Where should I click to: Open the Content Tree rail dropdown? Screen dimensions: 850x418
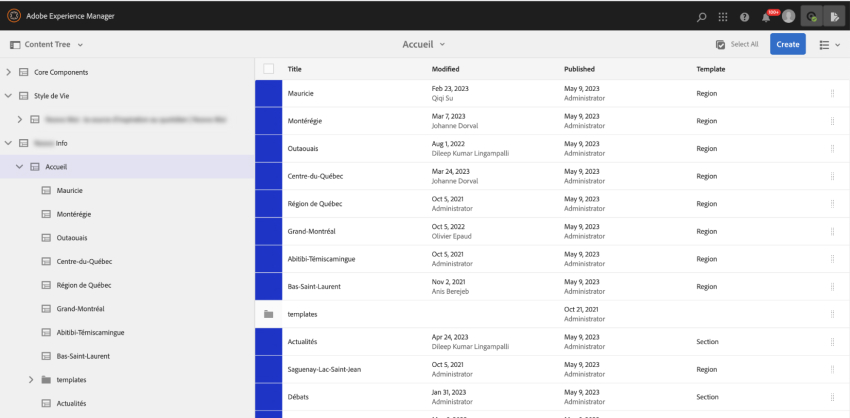tap(46, 44)
